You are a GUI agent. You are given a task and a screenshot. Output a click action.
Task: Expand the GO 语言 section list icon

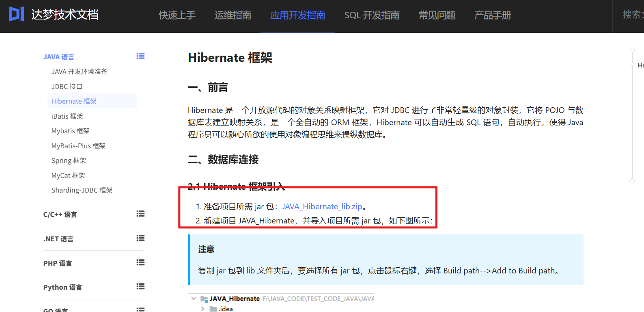click(x=140, y=310)
